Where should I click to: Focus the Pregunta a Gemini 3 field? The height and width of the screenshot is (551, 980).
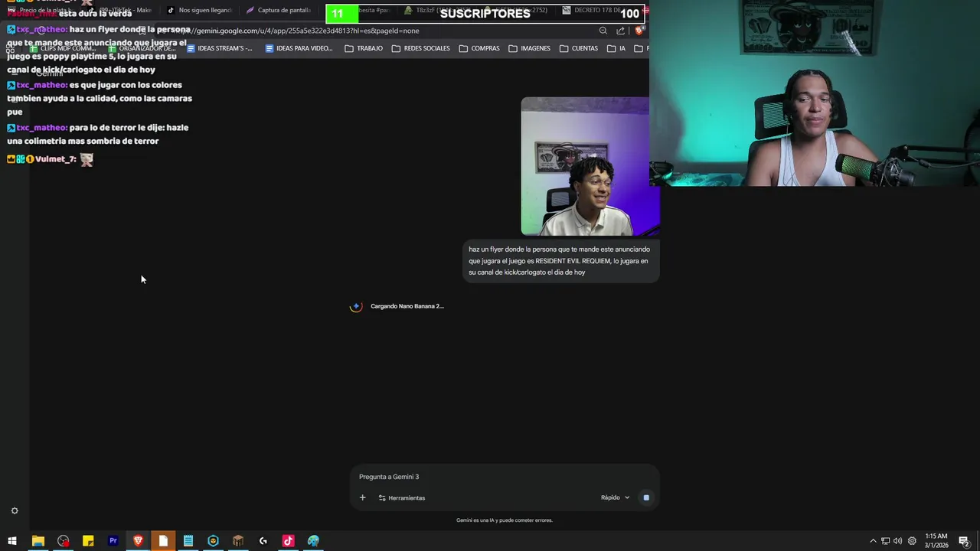click(x=505, y=477)
